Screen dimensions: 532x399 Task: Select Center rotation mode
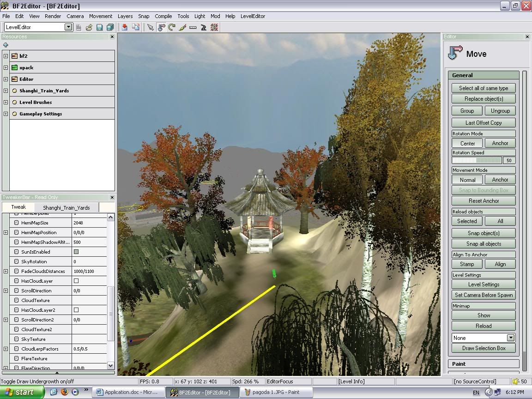(x=467, y=143)
